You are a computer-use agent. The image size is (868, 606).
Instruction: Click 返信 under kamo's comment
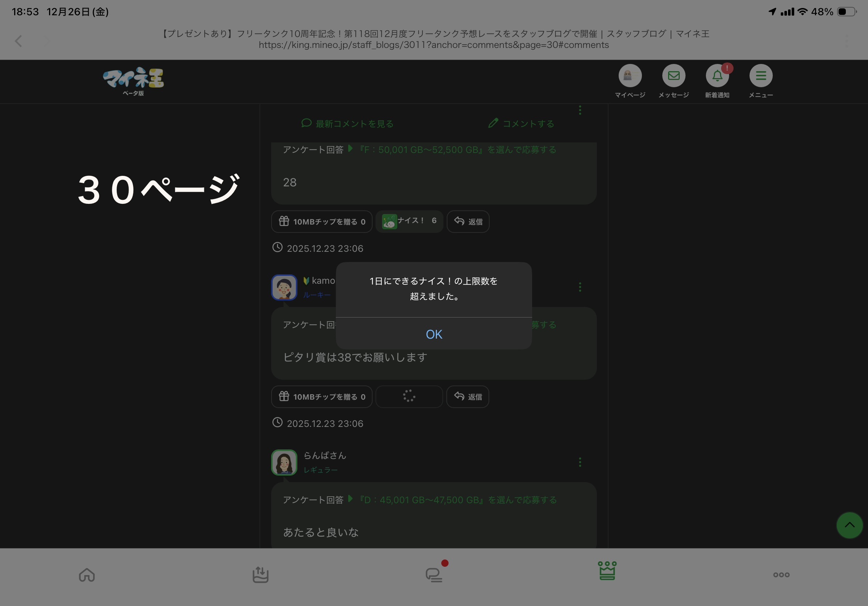pos(468,396)
